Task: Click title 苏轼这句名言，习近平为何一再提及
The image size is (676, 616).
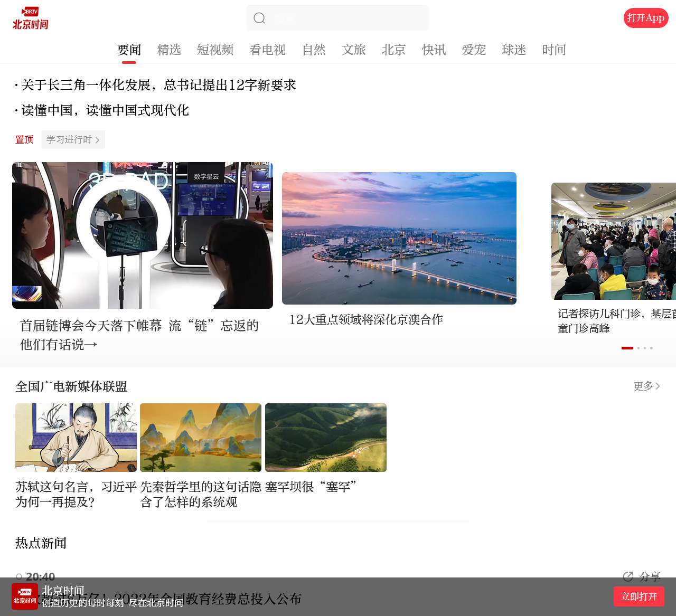Action: pyautogui.click(x=76, y=494)
